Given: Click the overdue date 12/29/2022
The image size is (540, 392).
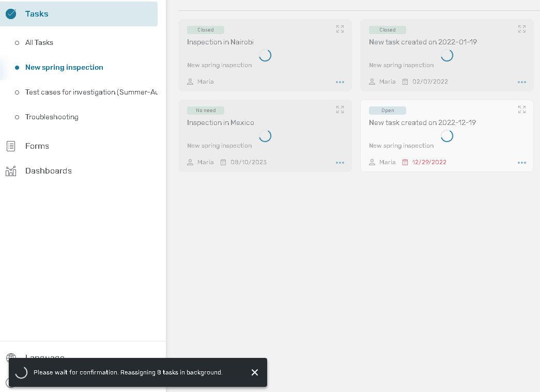Looking at the screenshot, I should click(429, 162).
